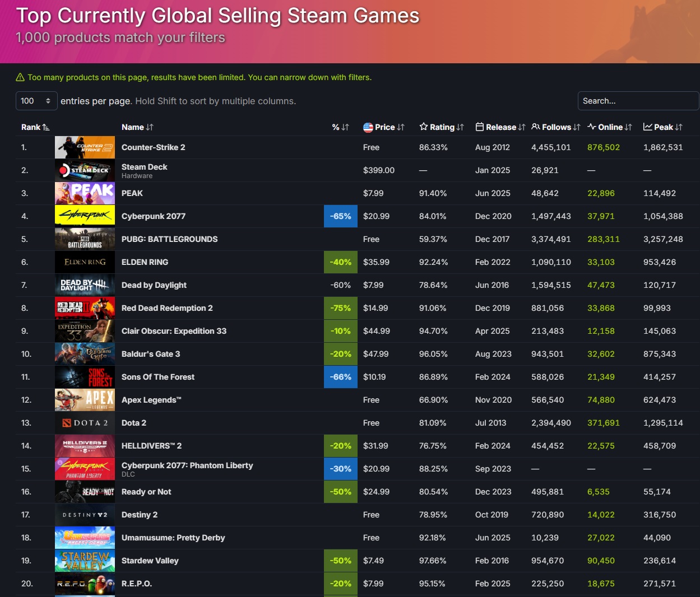Open the Cyberpunk 2077 name link

pos(154,216)
